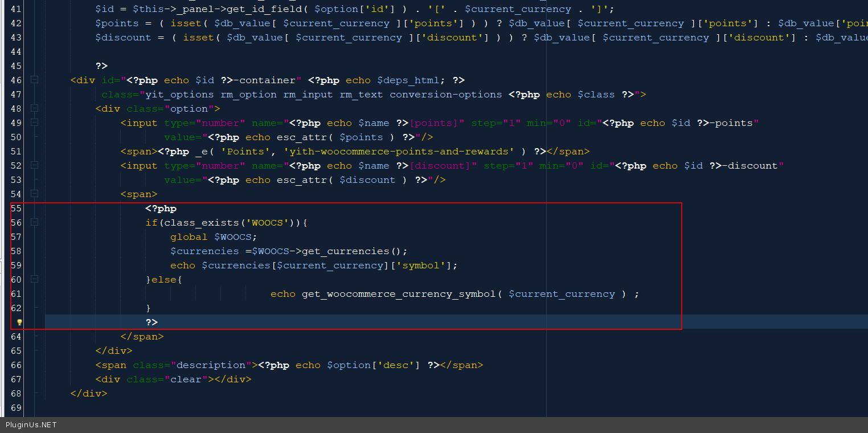
Task: Click $option['desc'] on line 66
Action: coord(374,365)
